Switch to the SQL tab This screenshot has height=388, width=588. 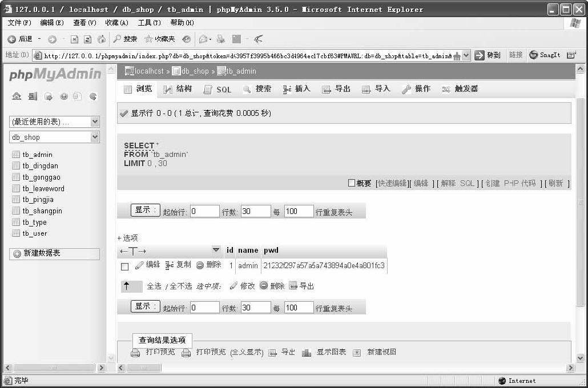218,89
